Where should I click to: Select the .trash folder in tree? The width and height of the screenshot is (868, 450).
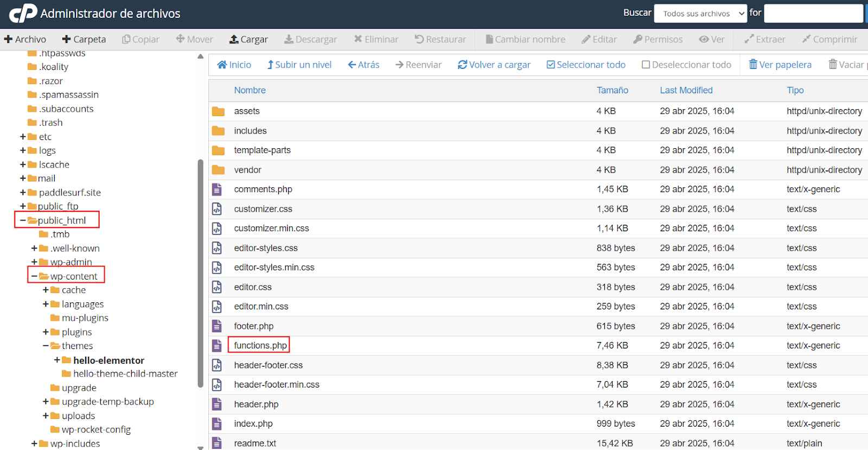[50, 123]
